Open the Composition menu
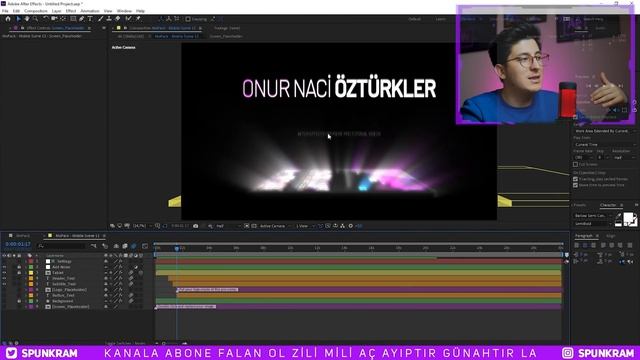Screen dimensions: 640x360 point(36,11)
